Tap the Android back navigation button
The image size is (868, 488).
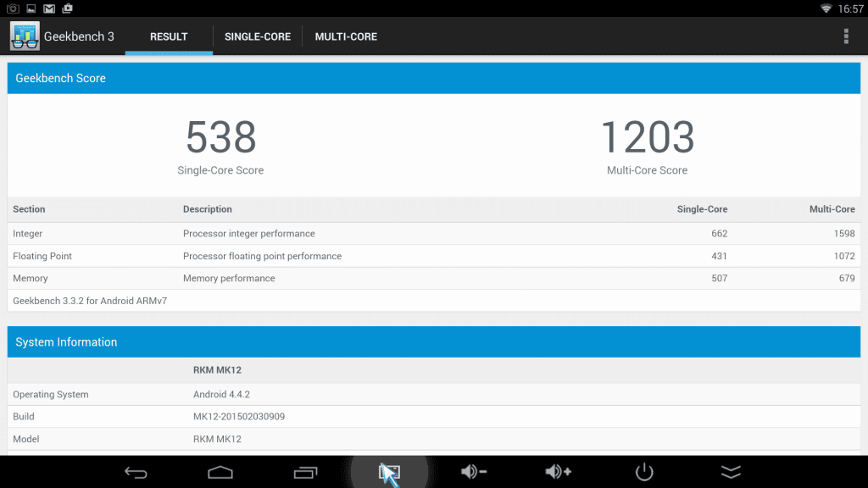(136, 472)
